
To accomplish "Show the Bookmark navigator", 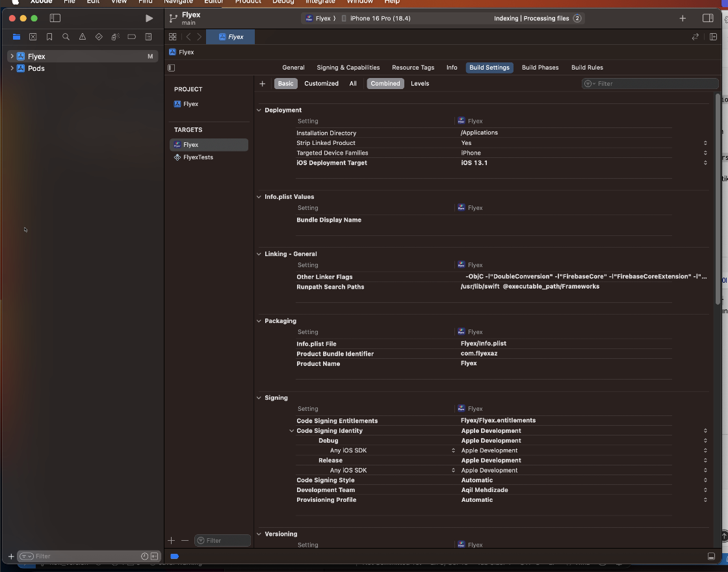I will (49, 37).
